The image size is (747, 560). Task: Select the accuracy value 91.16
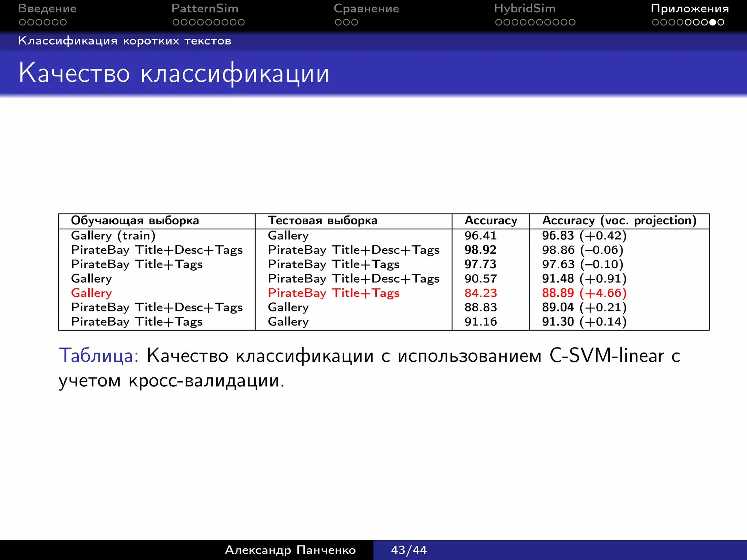coord(480,322)
